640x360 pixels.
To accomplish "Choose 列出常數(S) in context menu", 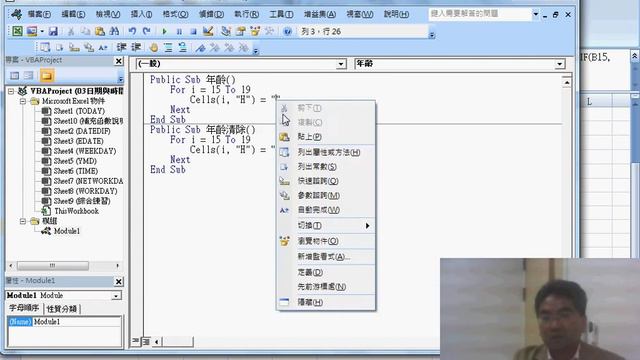I will [326, 167].
